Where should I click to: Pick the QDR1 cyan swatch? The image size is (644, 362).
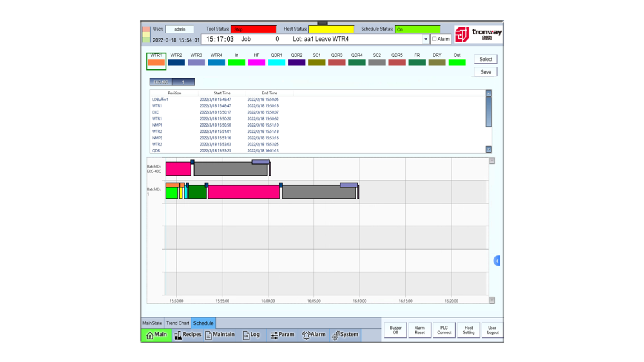[276, 63]
